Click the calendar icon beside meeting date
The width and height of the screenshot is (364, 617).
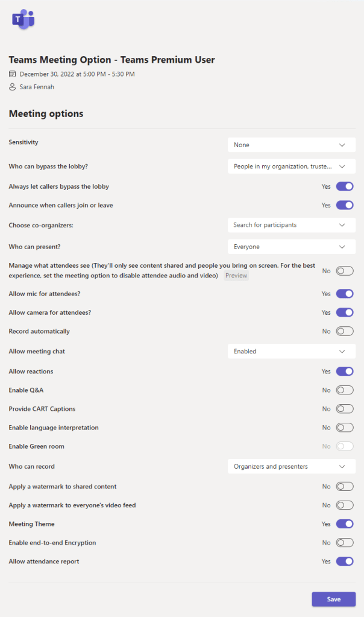[13, 74]
